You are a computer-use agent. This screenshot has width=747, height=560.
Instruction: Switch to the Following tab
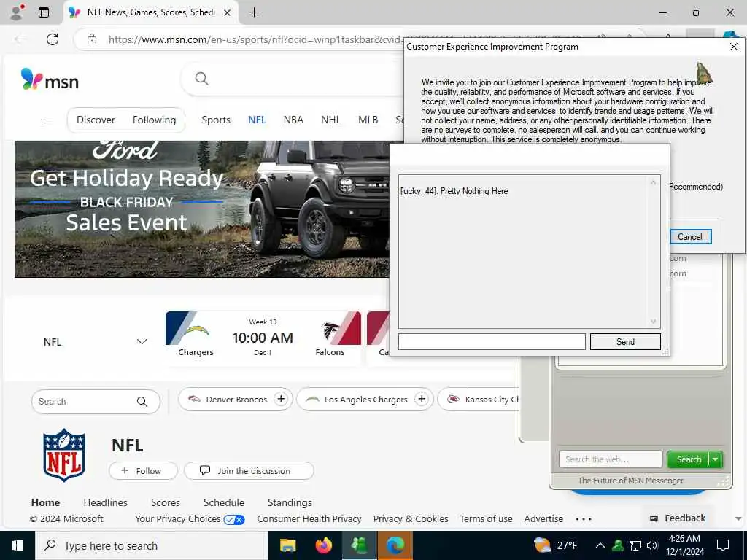coord(155,120)
